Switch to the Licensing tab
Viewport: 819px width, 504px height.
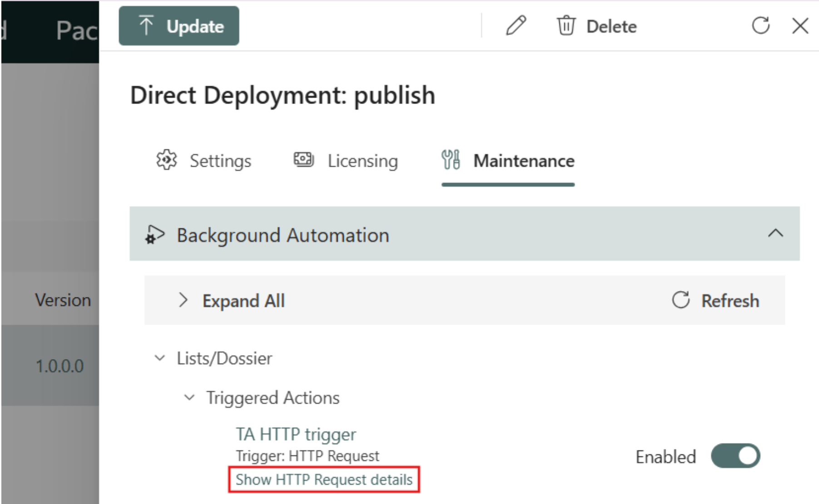pyautogui.click(x=346, y=161)
